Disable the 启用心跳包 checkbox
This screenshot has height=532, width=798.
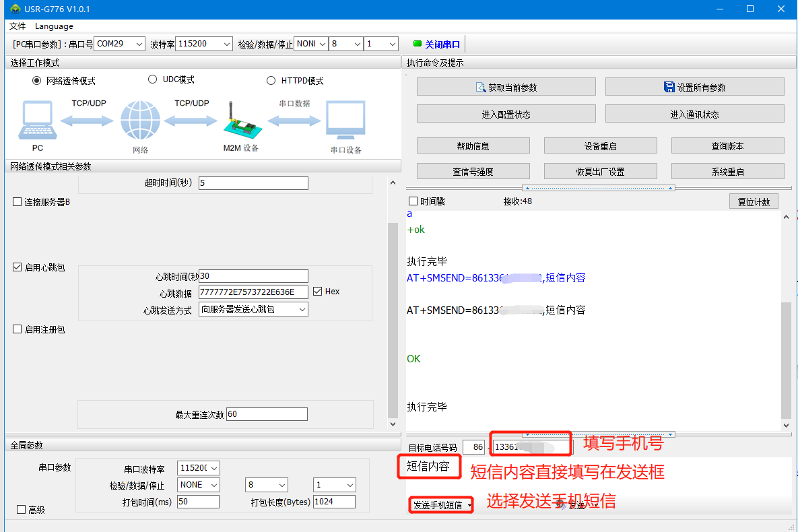click(x=18, y=267)
